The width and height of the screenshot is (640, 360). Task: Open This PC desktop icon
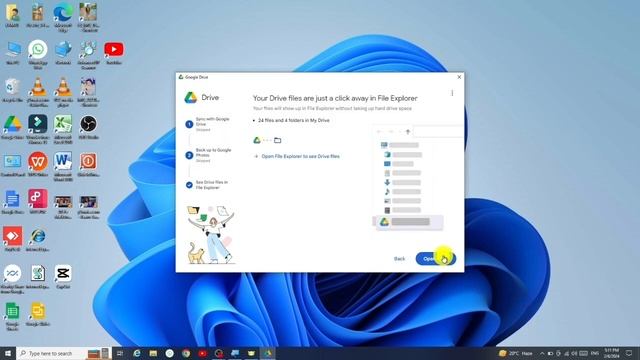[12, 52]
